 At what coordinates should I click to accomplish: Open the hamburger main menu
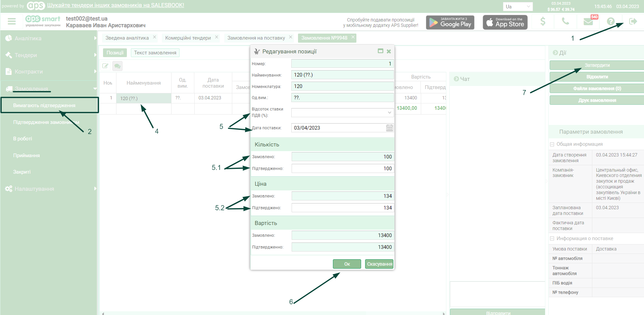pos(12,21)
